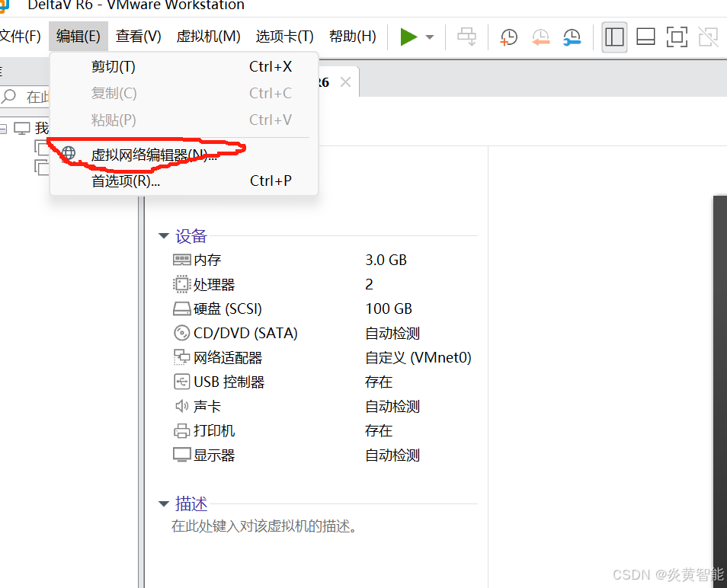Close the DeltaV R6 tab
The image size is (727, 588).
[x=345, y=82]
